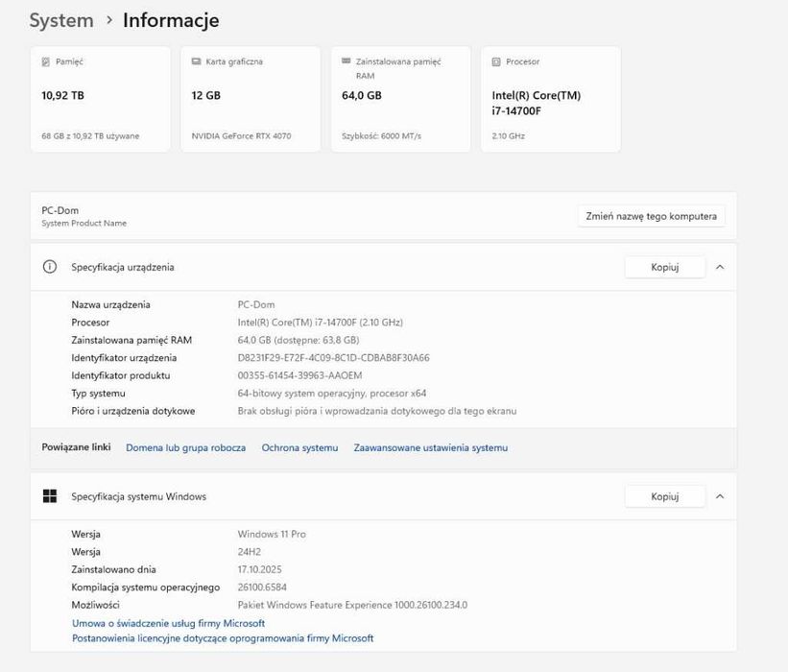Collapse the Specyfikacja systemu Windows section
The width and height of the screenshot is (788, 672).
point(720,496)
